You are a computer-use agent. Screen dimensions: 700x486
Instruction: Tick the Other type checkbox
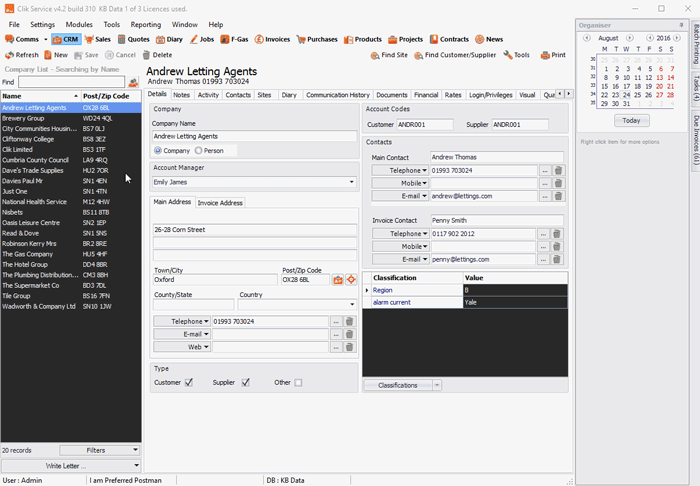coord(298,382)
